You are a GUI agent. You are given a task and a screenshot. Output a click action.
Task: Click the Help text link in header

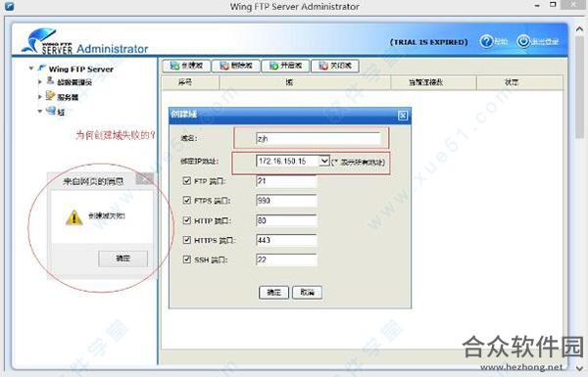coord(501,41)
